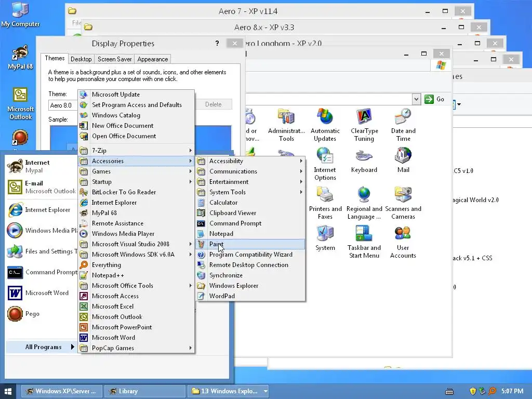532x399 pixels.
Task: Expand the Accessibility submenu
Action: [x=250, y=161]
